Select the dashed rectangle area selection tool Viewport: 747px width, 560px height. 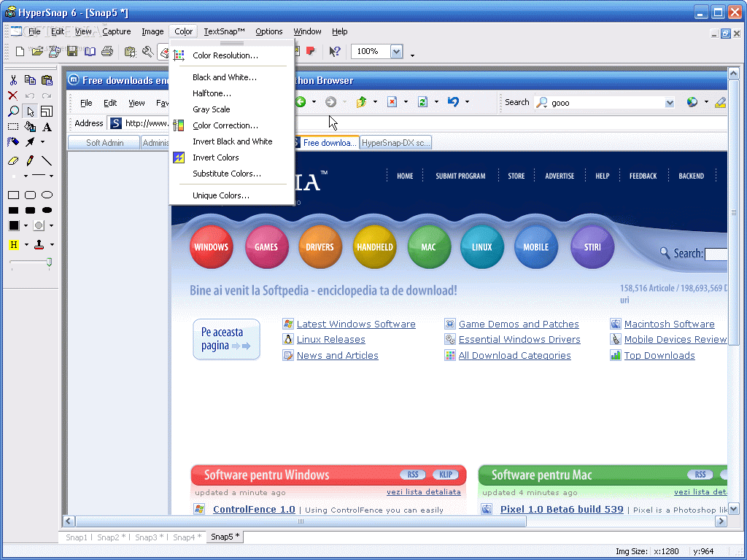tap(13, 127)
